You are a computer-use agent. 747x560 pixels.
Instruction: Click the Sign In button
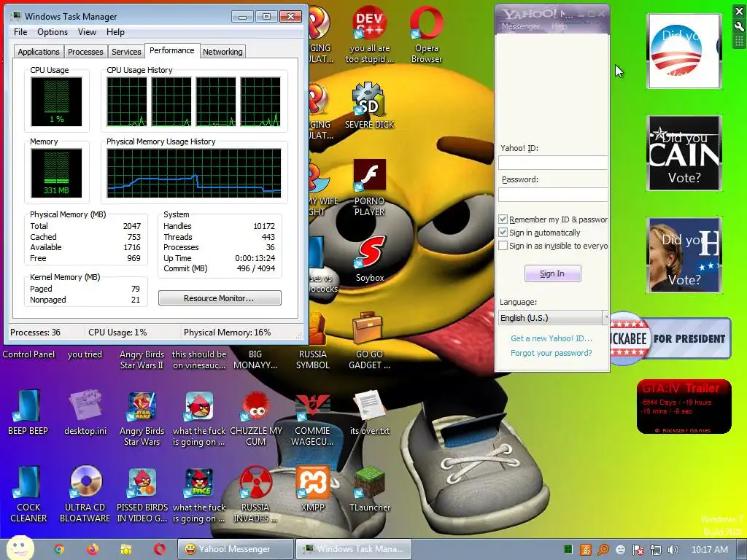552,273
